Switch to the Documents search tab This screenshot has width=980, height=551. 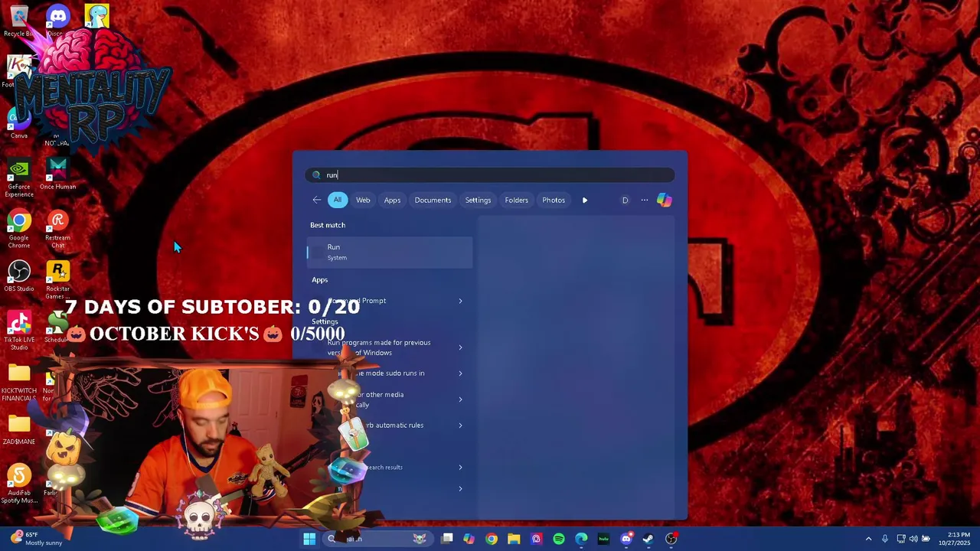[x=433, y=201]
